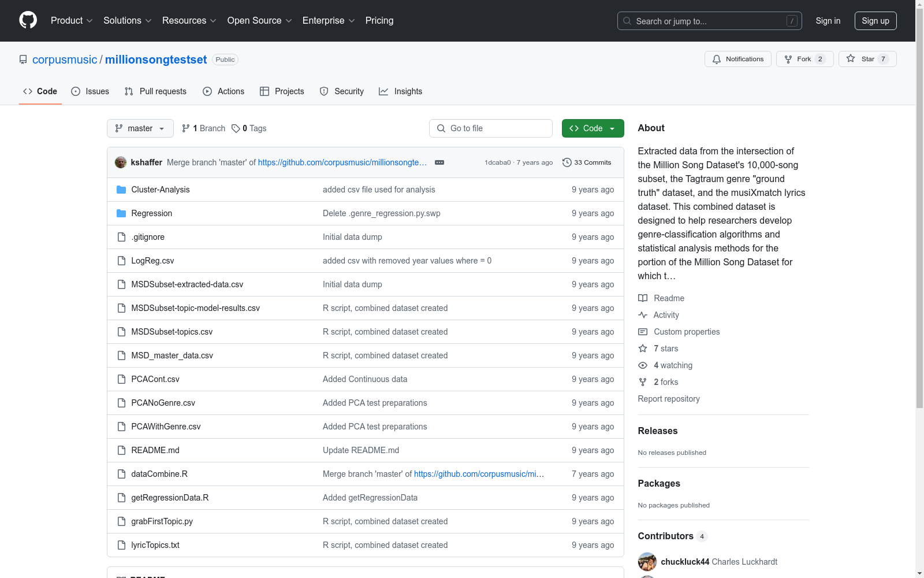Open the Pricing page
The image size is (924, 578).
(379, 21)
